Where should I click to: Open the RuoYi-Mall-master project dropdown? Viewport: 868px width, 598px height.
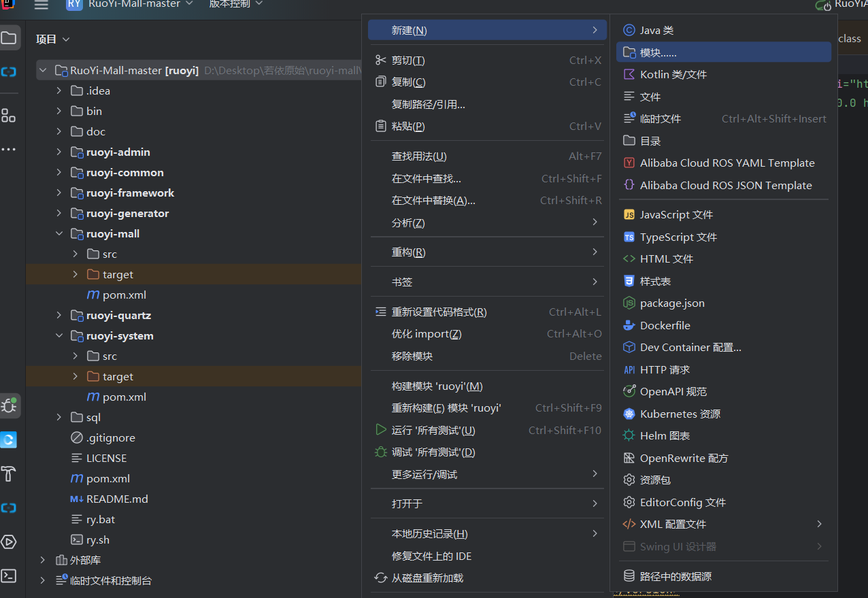(129, 4)
